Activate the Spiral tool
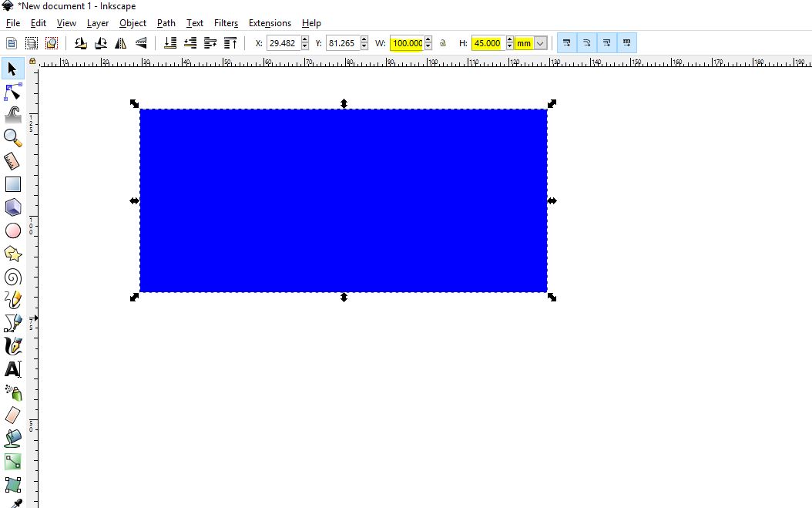The image size is (812, 508). click(13, 277)
